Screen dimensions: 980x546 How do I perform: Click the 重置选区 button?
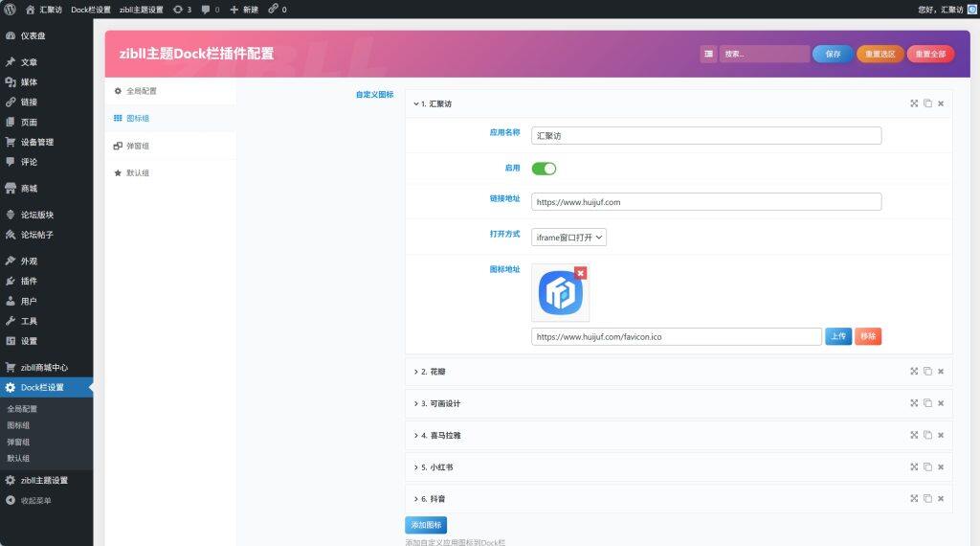[880, 54]
